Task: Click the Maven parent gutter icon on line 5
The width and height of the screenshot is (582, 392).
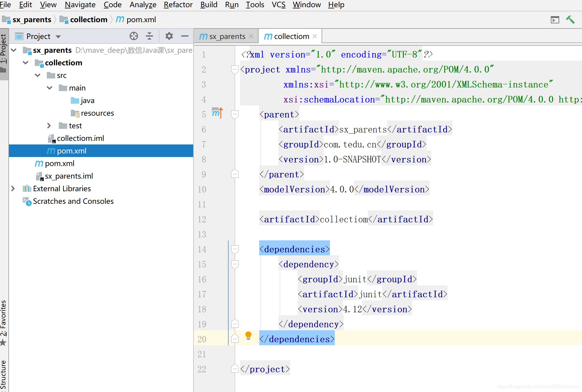Action: point(217,113)
